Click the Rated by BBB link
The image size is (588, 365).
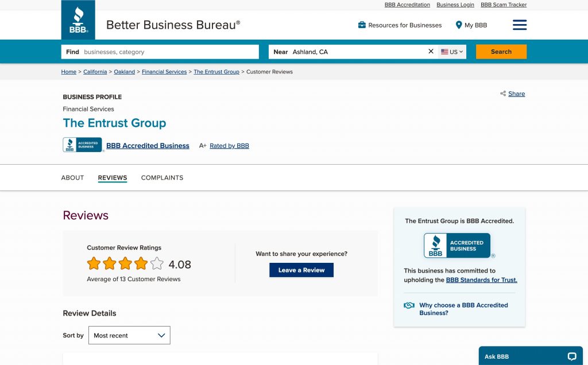coord(229,146)
